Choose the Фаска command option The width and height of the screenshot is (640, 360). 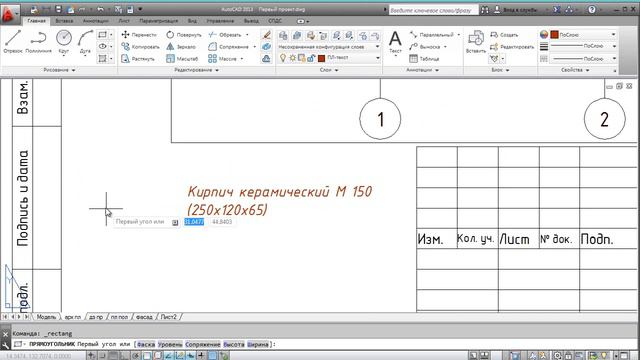tap(146, 344)
